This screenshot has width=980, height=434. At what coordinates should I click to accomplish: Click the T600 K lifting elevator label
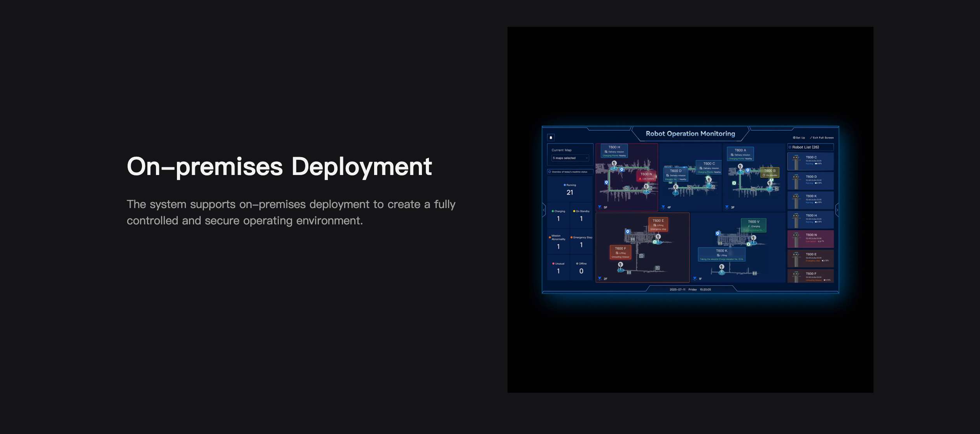[x=721, y=255]
